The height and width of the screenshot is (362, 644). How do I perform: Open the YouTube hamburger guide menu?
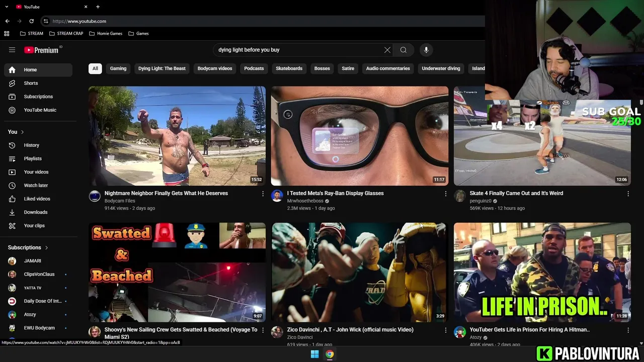click(12, 50)
